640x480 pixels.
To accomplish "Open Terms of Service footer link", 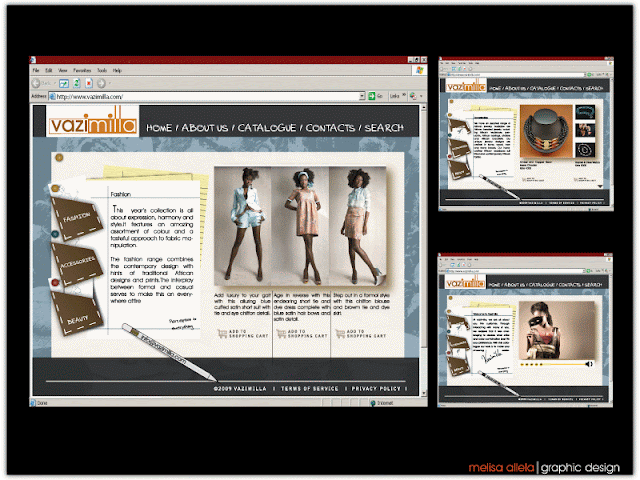I will pos(309,389).
